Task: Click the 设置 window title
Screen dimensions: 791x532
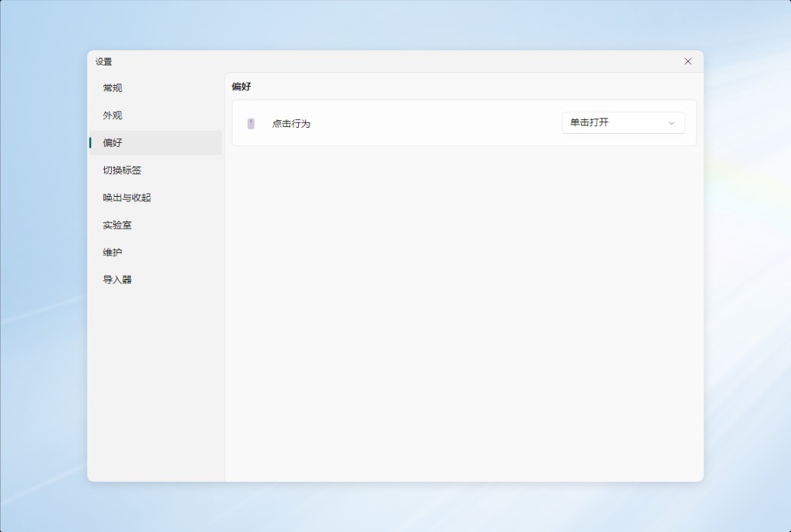Action: 104,62
